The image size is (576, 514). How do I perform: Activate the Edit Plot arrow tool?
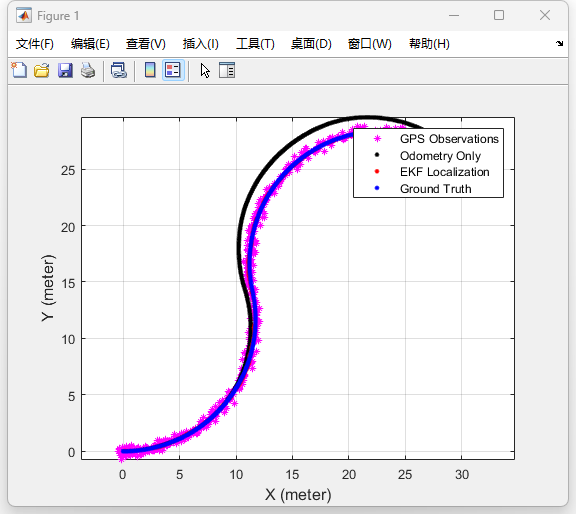[205, 70]
